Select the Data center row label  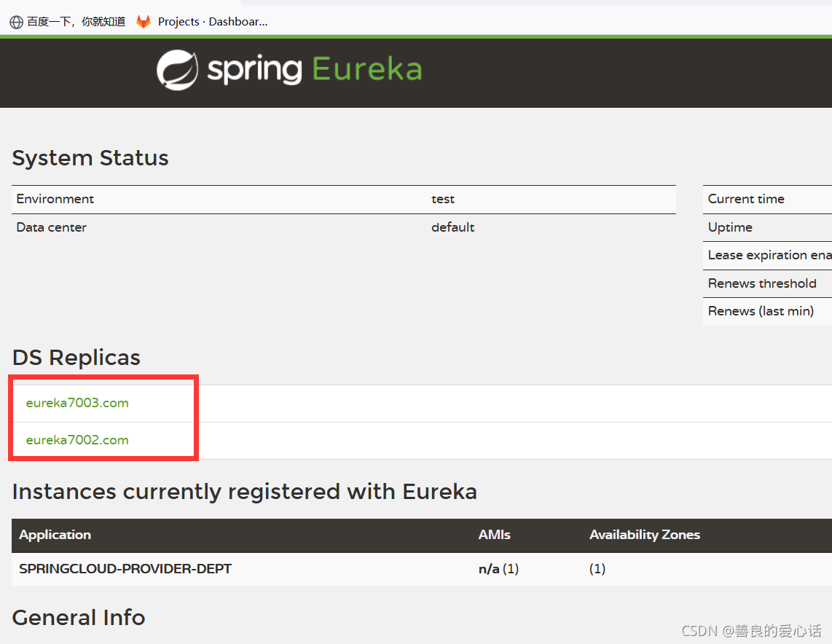pos(52,227)
